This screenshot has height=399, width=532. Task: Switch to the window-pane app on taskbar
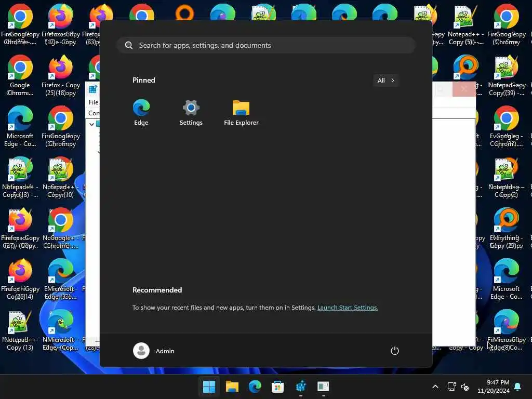tap(323, 387)
